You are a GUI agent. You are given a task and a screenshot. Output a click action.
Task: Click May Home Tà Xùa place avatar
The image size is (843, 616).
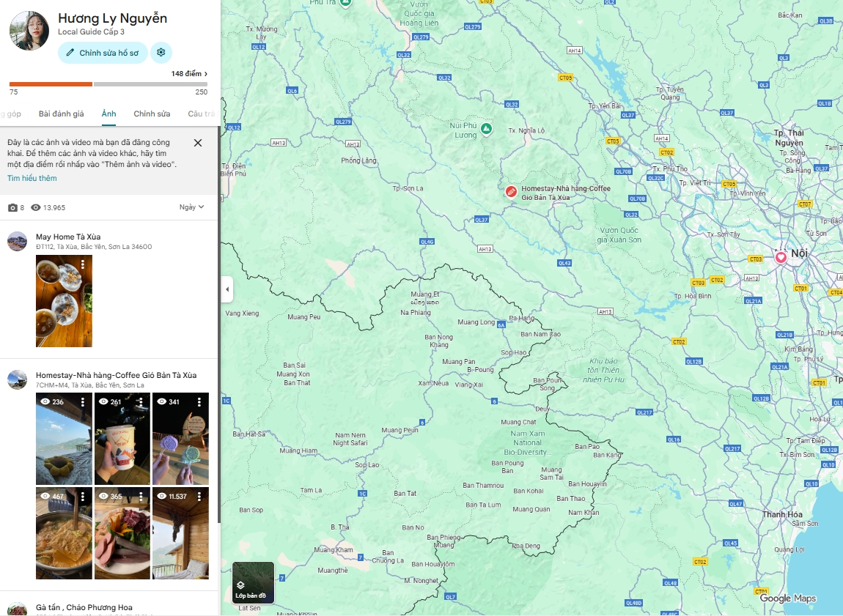click(x=17, y=241)
